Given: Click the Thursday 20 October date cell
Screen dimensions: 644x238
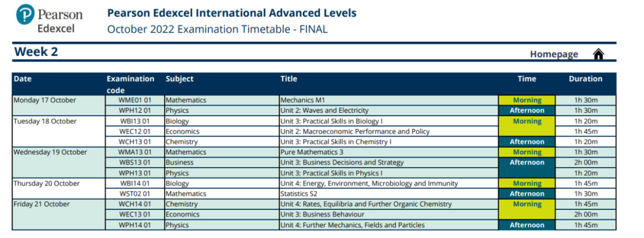Looking at the screenshot, I should click(58, 188).
